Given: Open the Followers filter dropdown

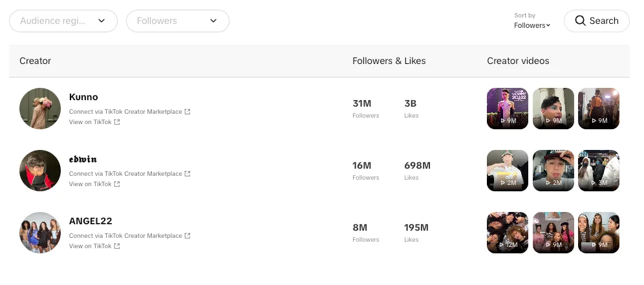Looking at the screenshot, I should [177, 21].
